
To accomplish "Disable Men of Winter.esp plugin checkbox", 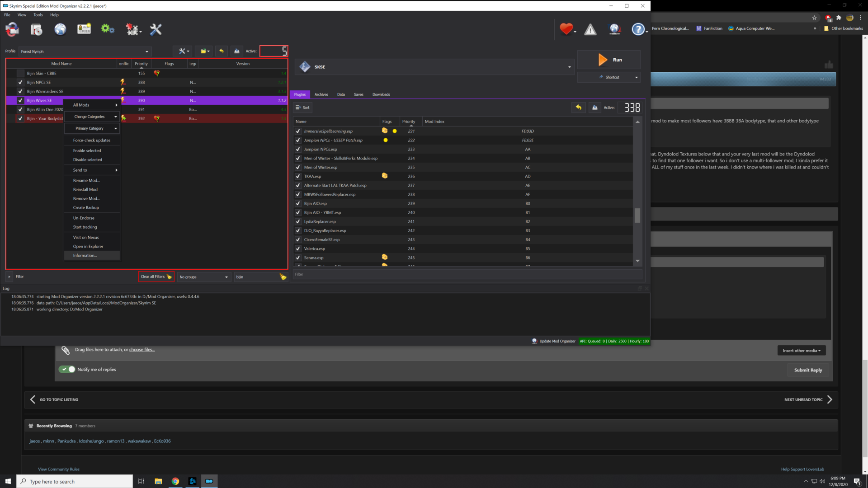I will point(298,167).
